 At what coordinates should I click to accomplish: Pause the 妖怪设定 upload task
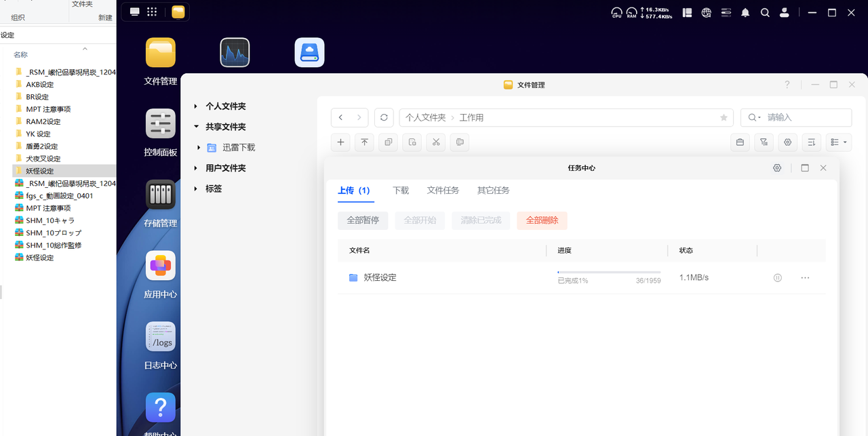(x=778, y=278)
